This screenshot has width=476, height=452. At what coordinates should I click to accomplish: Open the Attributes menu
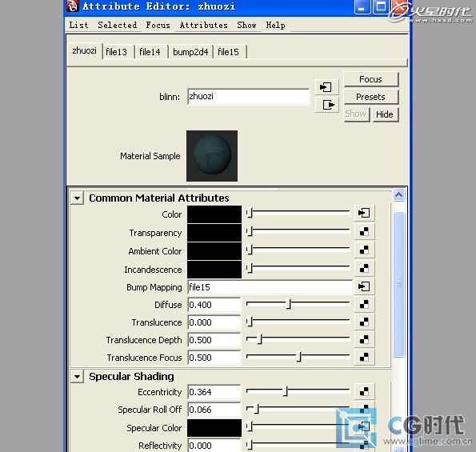pos(204,25)
